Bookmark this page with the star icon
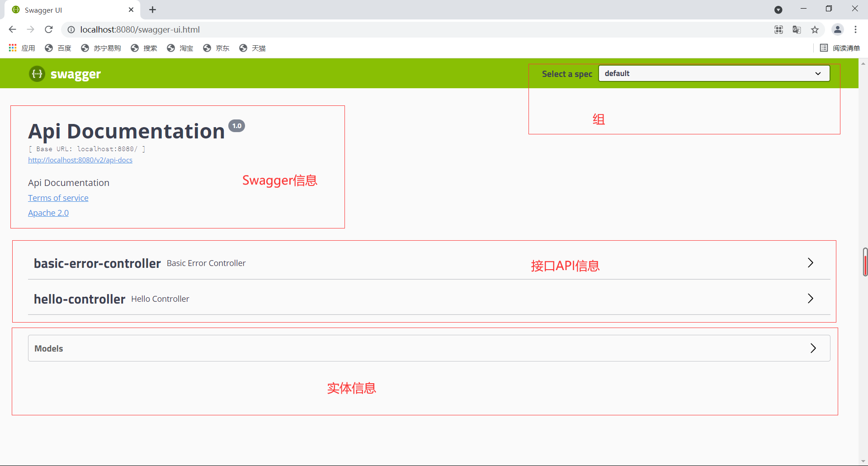The height and width of the screenshot is (466, 868). (815, 29)
